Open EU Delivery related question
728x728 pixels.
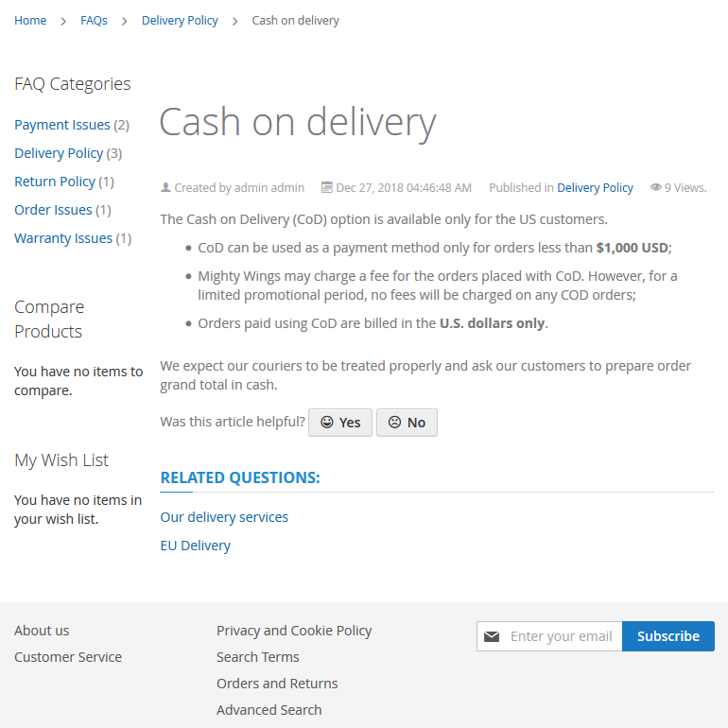tap(195, 546)
